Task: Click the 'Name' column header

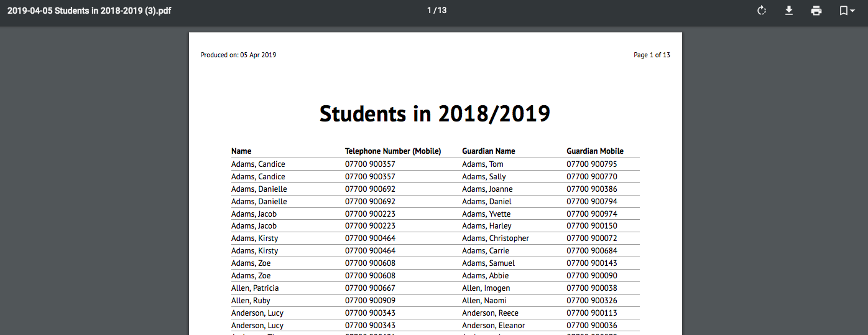Action: 241,151
